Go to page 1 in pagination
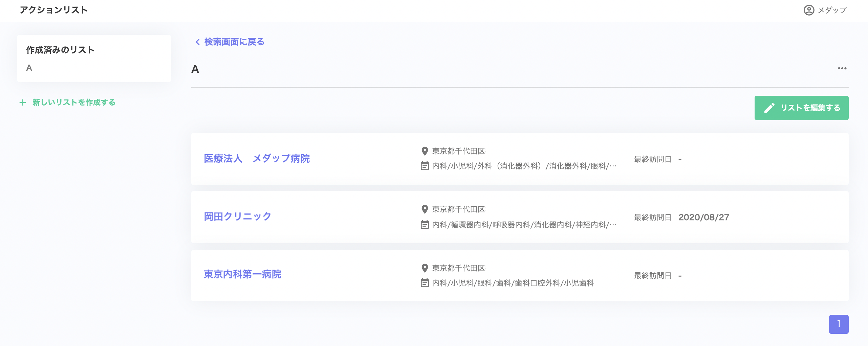 839,324
